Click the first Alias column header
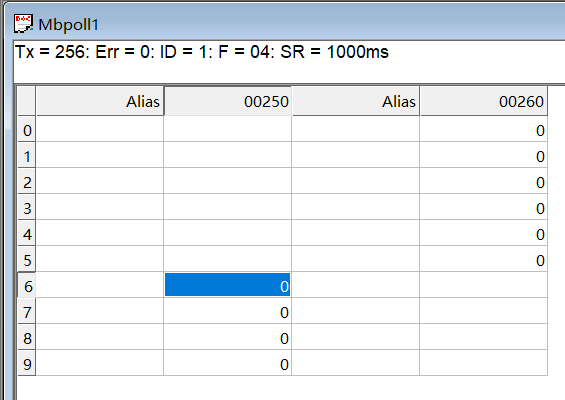 (100, 101)
